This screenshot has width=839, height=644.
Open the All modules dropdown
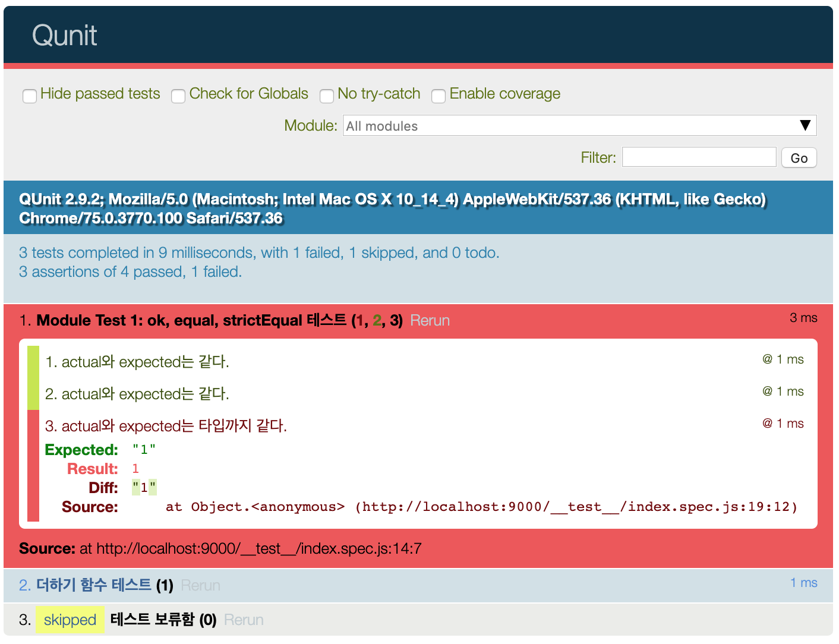click(x=579, y=125)
